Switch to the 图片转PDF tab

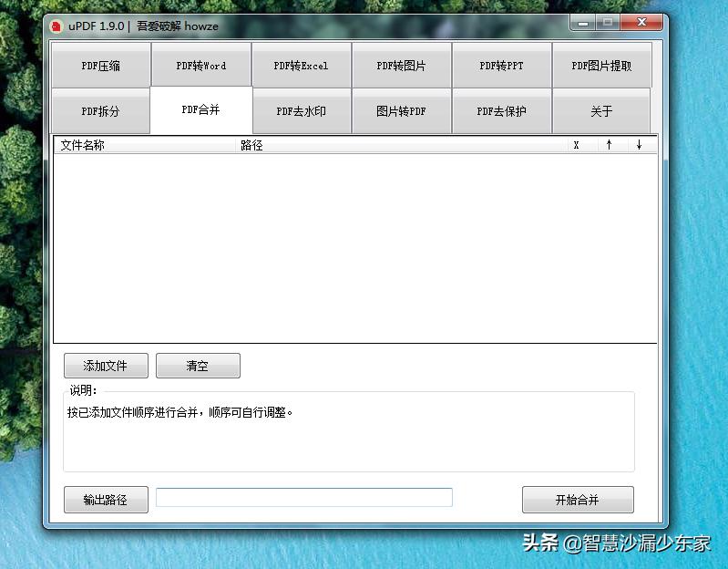pyautogui.click(x=401, y=111)
